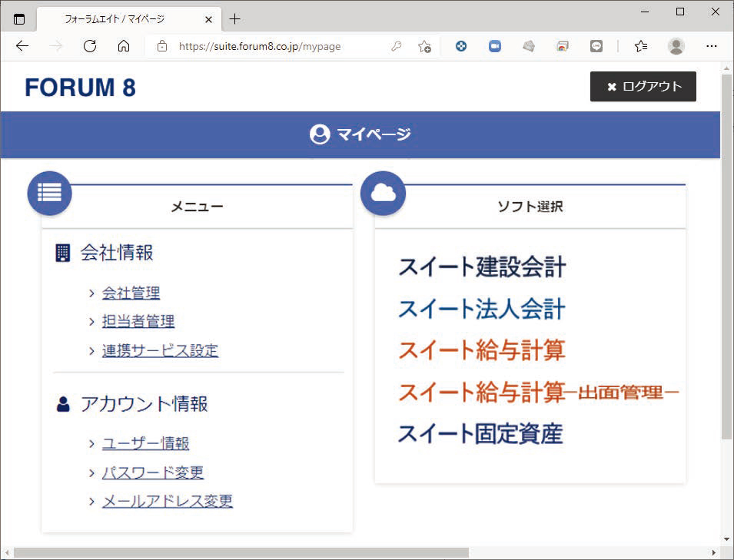Screen dimensions: 734x560
Task: Click the メニュー list circle icon
Action: [x=50, y=194]
